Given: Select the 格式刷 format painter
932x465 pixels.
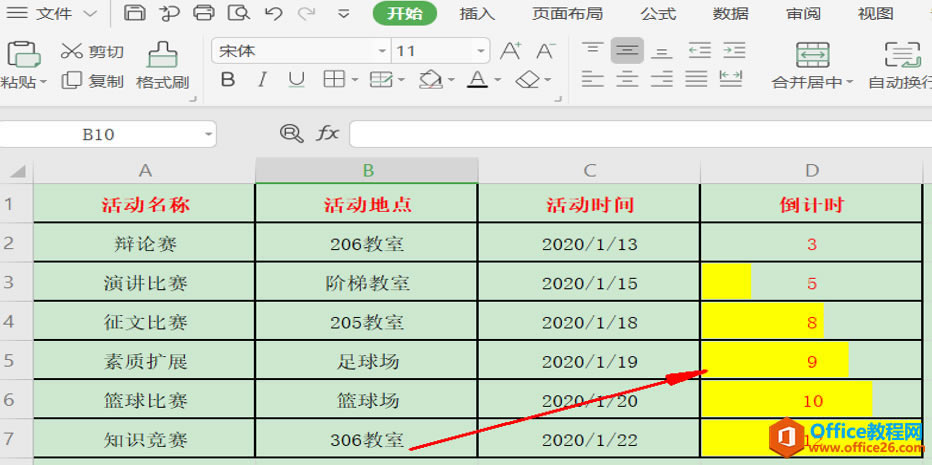Looking at the screenshot, I should [x=162, y=65].
